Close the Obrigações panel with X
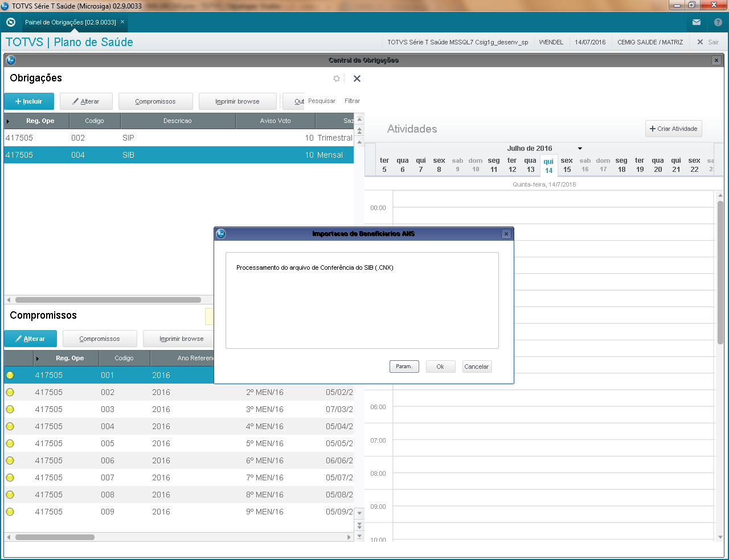Screen dimensions: 729x560 pyautogui.click(x=357, y=79)
